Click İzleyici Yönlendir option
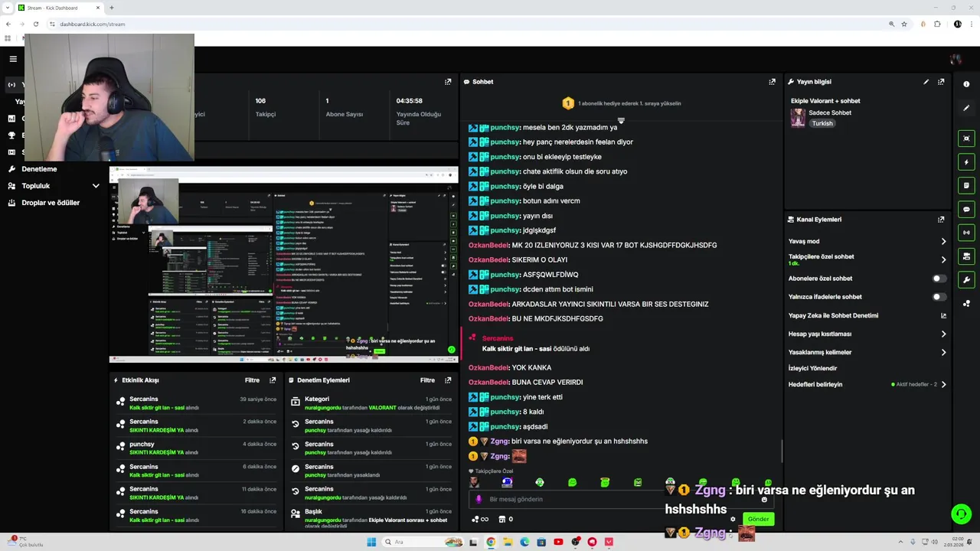This screenshot has height=551, width=980. pyautogui.click(x=812, y=368)
